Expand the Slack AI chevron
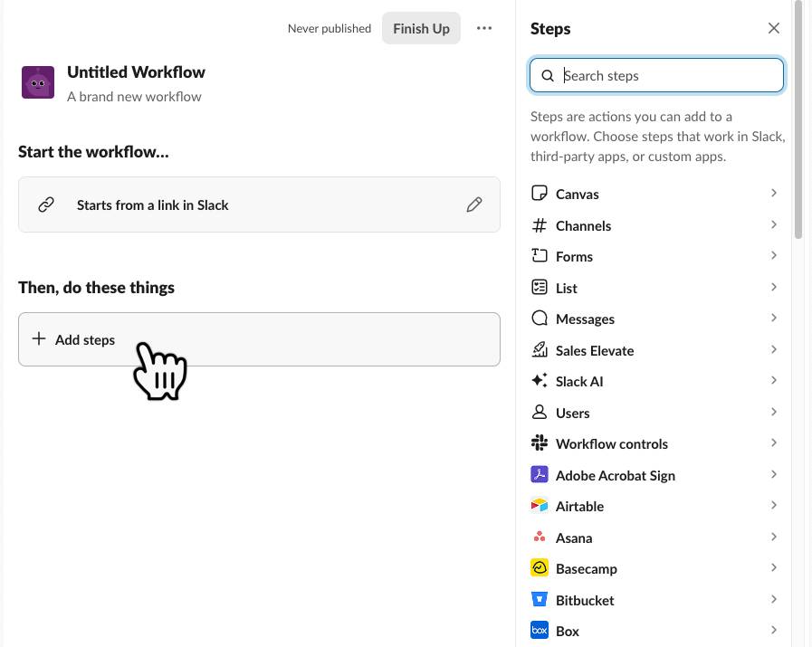 (x=774, y=380)
